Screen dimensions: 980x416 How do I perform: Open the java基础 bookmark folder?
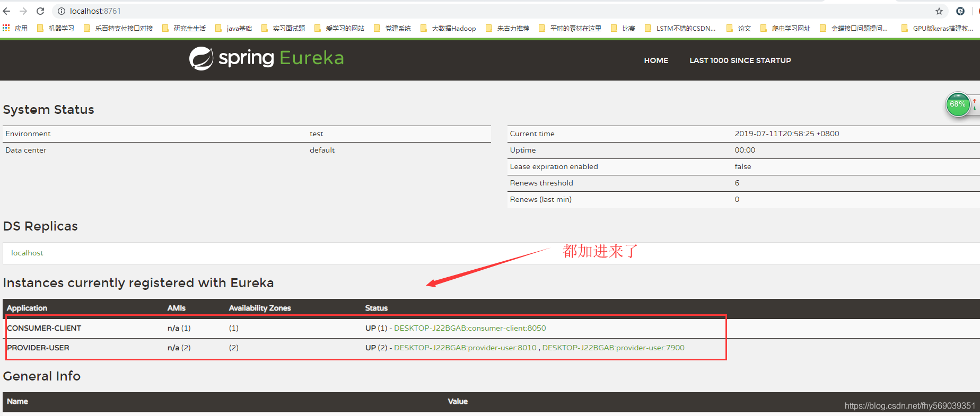[x=233, y=28]
